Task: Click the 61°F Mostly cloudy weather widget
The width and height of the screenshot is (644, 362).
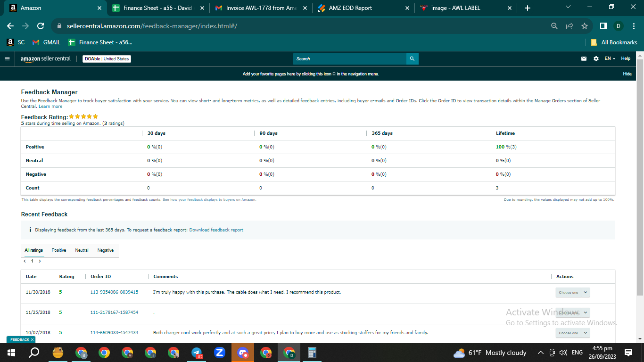Action: coord(490,353)
